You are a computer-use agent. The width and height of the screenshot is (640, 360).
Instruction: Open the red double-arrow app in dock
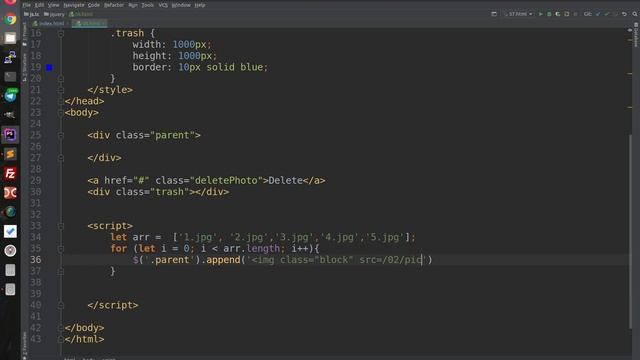click(x=10, y=193)
